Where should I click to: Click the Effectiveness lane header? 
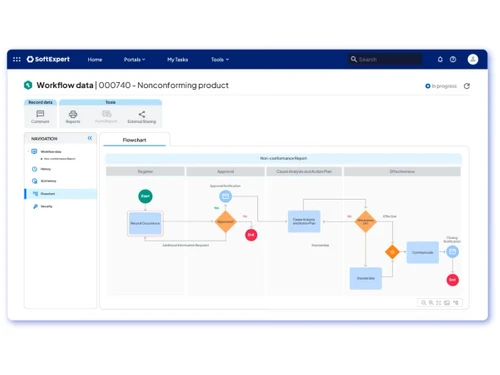click(x=402, y=171)
